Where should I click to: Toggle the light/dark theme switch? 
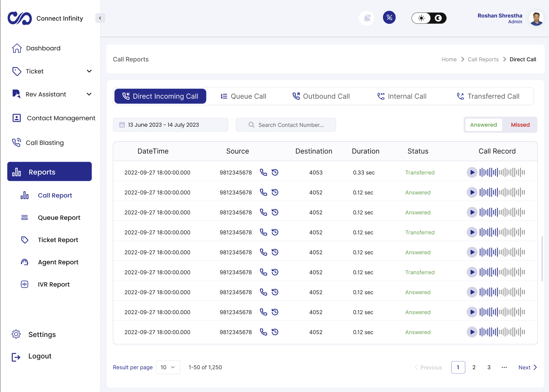point(429,18)
